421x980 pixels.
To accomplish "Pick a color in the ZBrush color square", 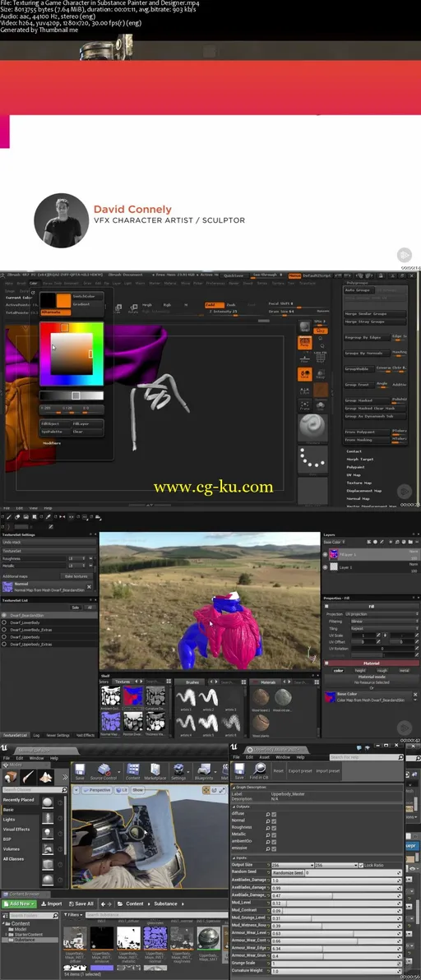I will (72, 354).
